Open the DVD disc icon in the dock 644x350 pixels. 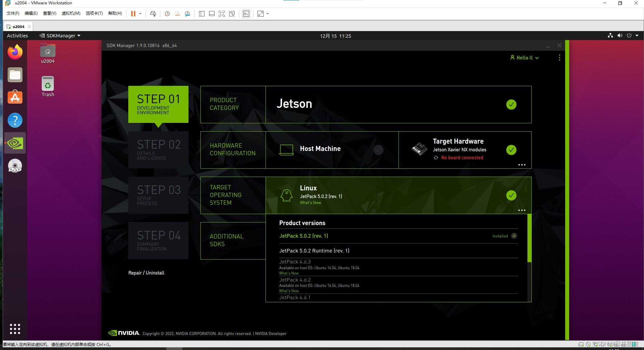coord(15,166)
